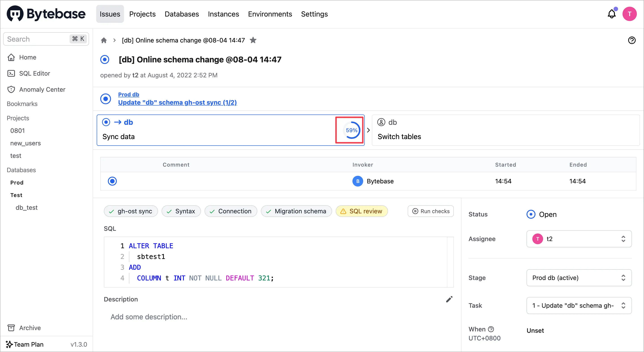The image size is (644, 352).
Task: Open Archive in the sidebar
Action: (x=30, y=328)
